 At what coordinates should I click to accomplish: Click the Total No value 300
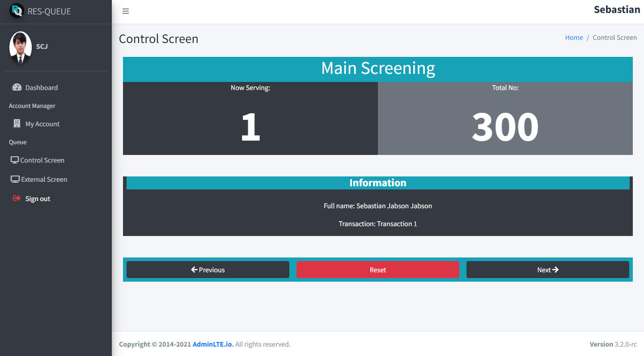[x=505, y=126]
